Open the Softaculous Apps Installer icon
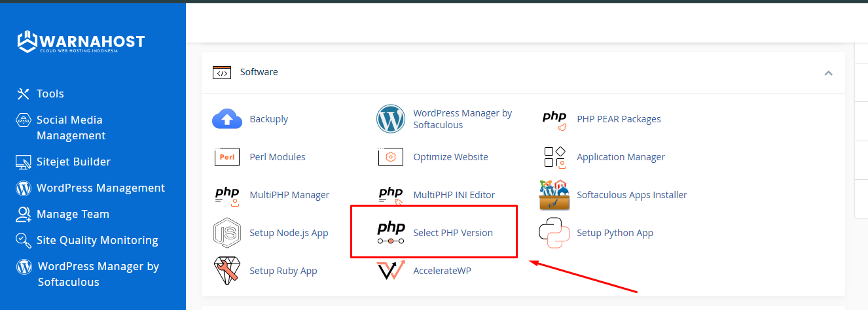The height and width of the screenshot is (310, 868). [554, 195]
